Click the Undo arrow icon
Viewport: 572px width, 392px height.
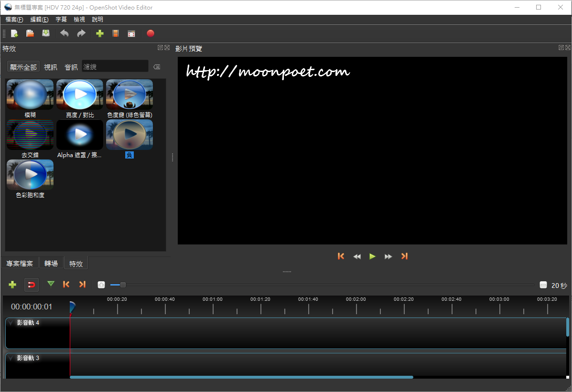[65, 33]
